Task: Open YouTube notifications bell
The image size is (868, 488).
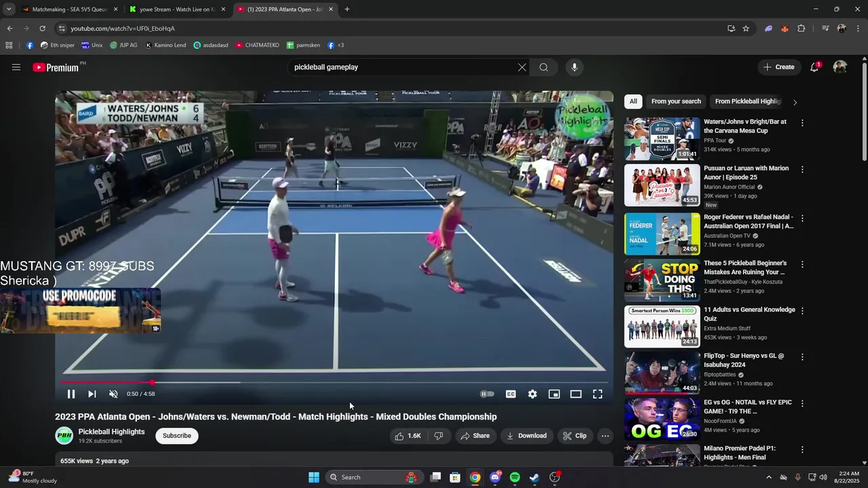Action: click(814, 67)
